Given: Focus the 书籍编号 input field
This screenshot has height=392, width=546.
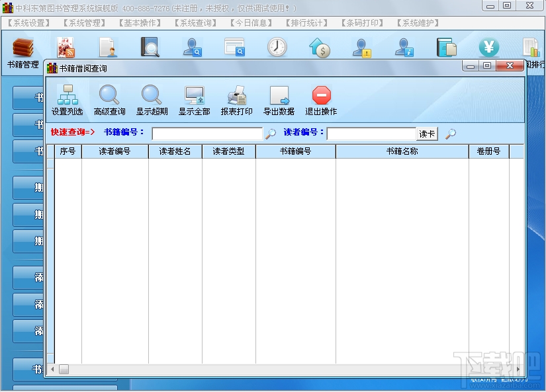Looking at the screenshot, I should point(207,134).
